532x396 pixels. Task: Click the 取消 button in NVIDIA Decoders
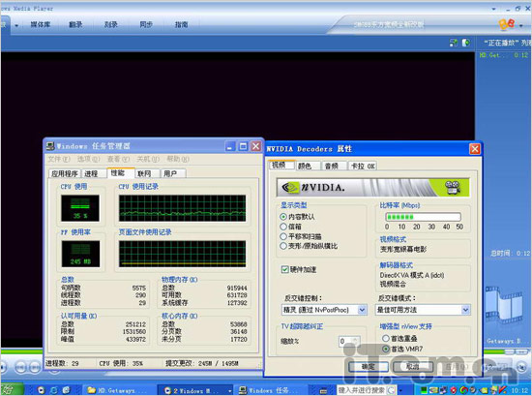[413, 366]
